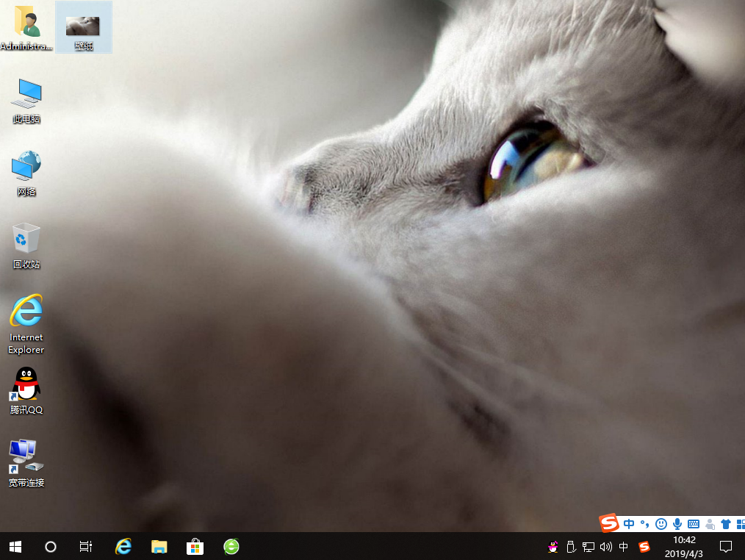Screen dimensions: 745x560
Task: Open Task View from the taskbar
Action: [x=86, y=546]
